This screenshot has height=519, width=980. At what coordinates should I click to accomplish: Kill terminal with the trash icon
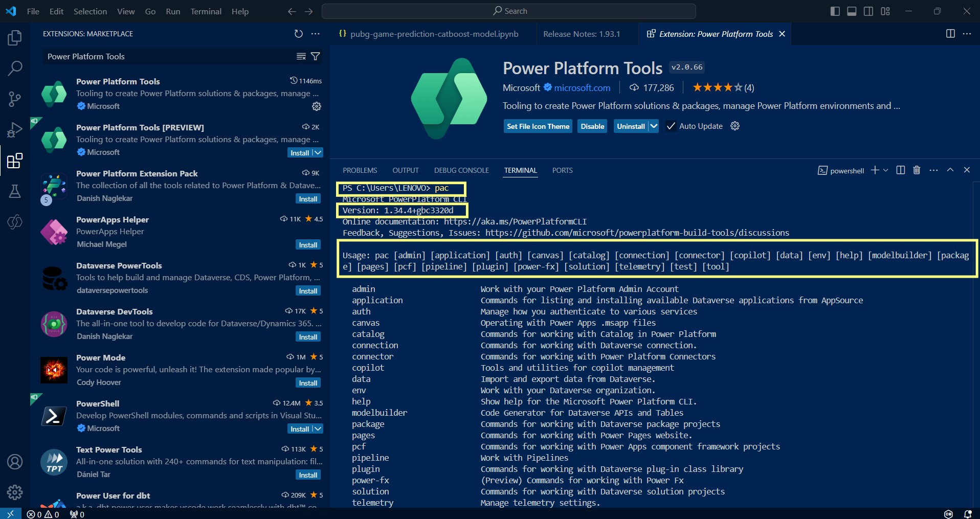[917, 170]
